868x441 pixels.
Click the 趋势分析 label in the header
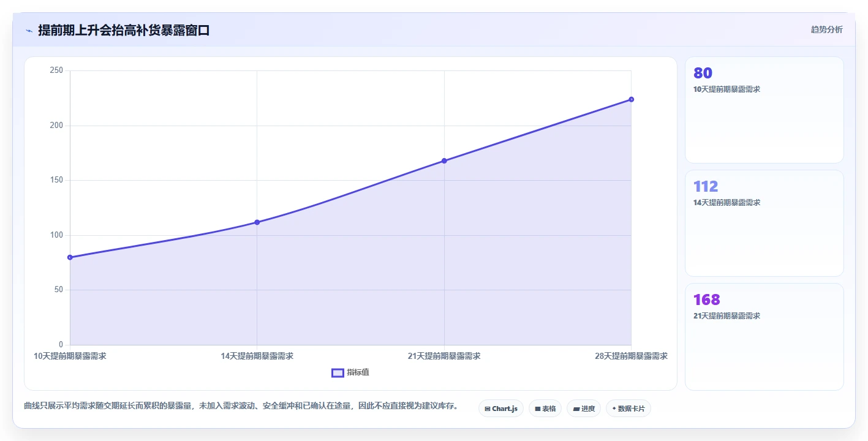pyautogui.click(x=826, y=29)
